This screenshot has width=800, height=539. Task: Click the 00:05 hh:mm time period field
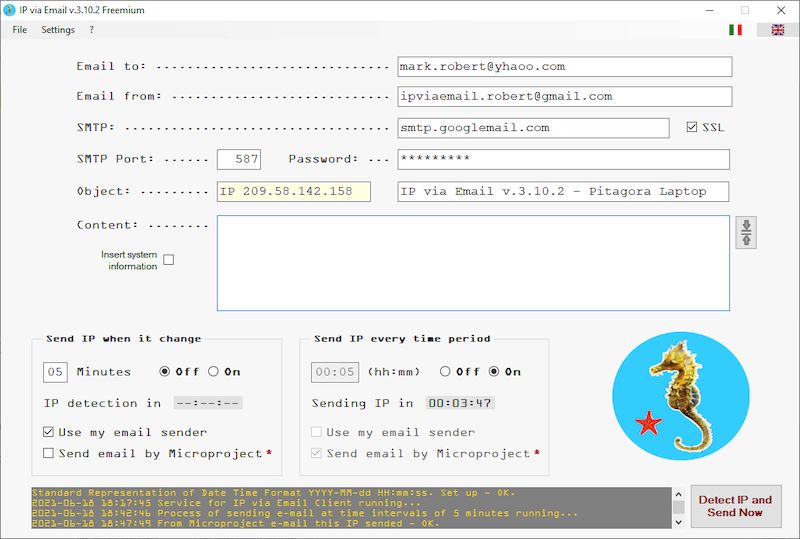[335, 372]
